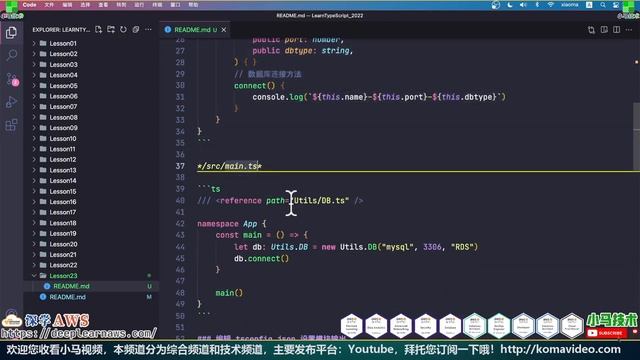Place cursor on "*/src/main.ts*" line
This screenshot has width=640, height=360.
coord(229,166)
